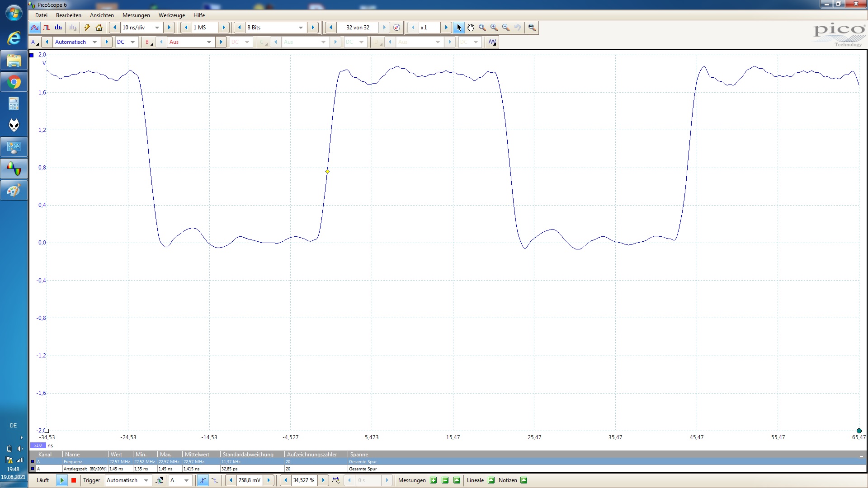868x488 pixels.
Task: Start capturing with green play button
Action: tap(62, 480)
